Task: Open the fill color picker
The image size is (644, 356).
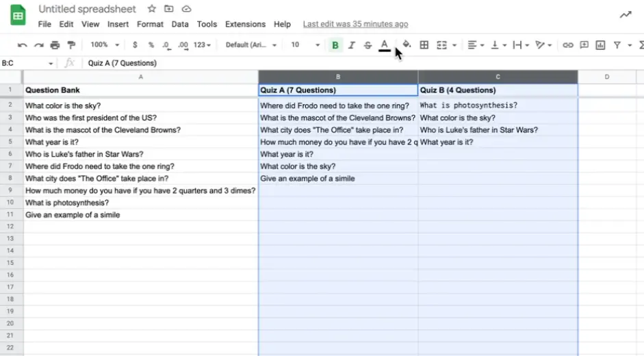Action: click(x=407, y=45)
